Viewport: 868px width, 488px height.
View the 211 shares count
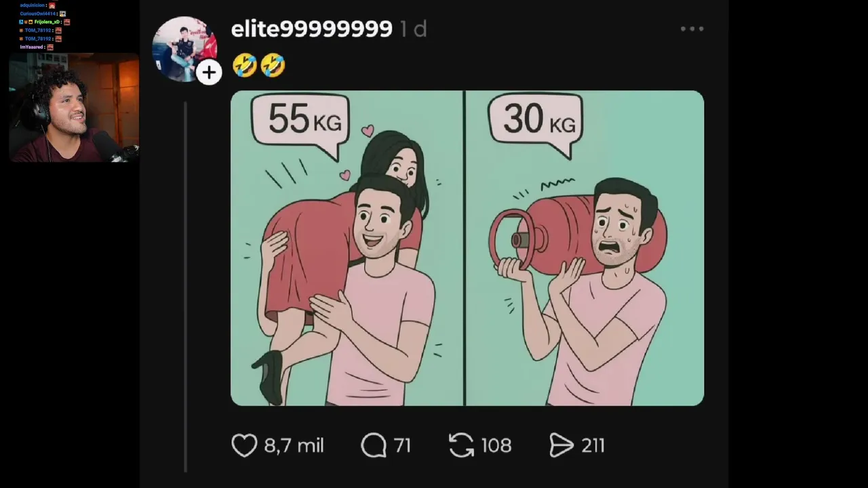click(593, 445)
